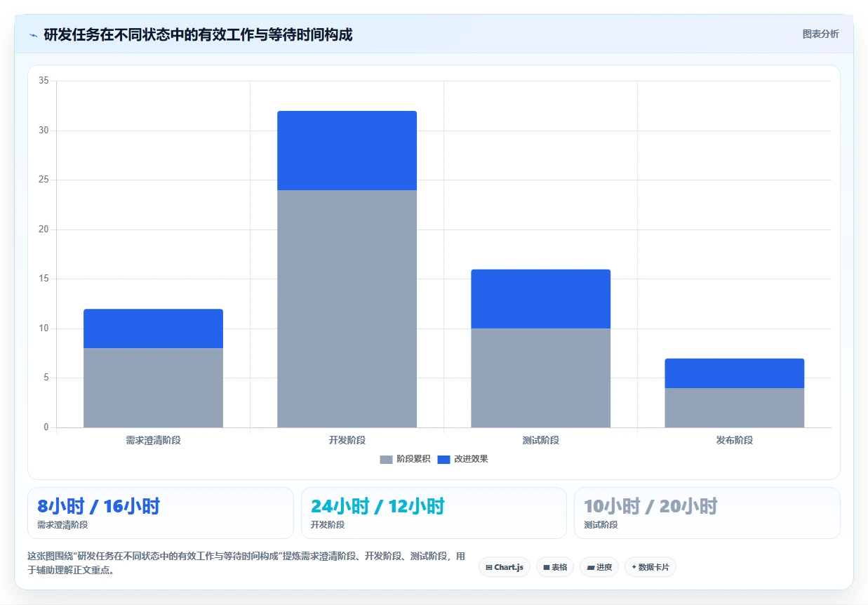Select the 表格 tag chip
Image resolution: width=868 pixels, height=605 pixels.
555,567
